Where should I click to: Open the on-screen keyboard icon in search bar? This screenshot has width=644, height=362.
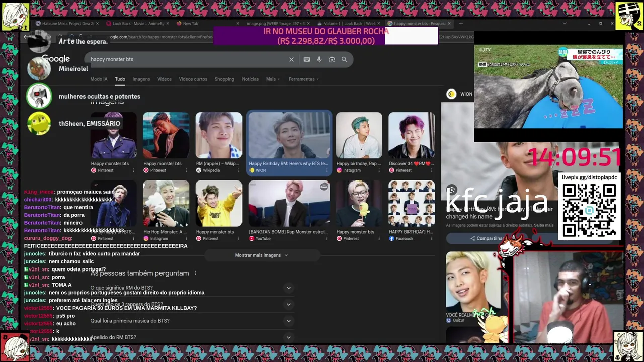click(307, 59)
